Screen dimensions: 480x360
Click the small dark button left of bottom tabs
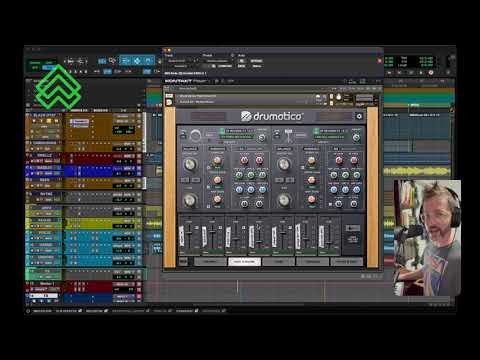click(x=184, y=262)
